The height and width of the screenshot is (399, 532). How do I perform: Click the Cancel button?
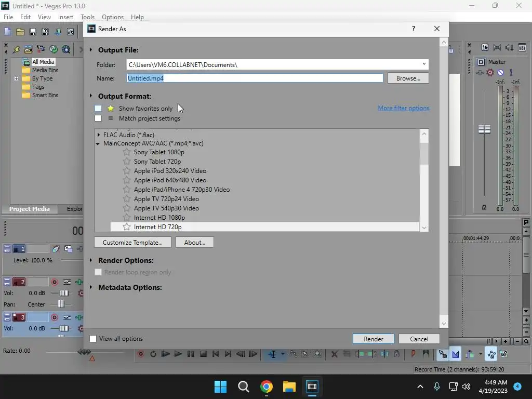(419, 339)
